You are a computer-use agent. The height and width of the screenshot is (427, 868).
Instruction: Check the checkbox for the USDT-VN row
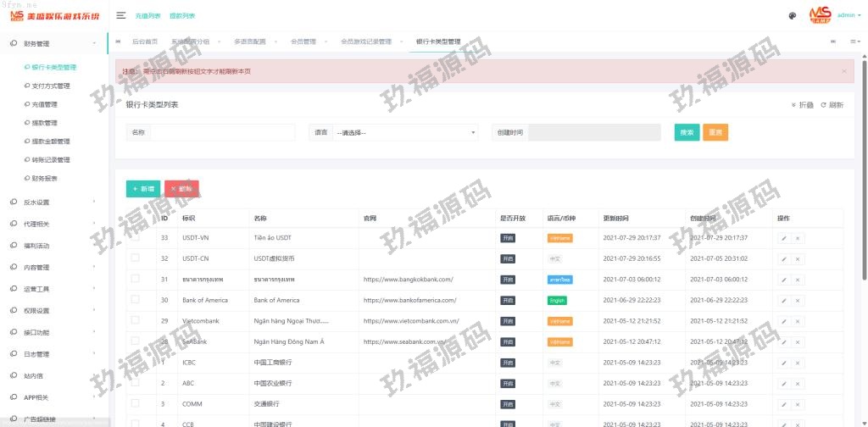click(136, 237)
